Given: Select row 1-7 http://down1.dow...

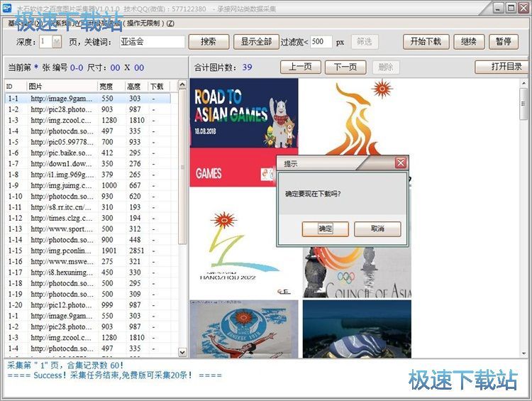Looking at the screenshot, I should click(x=88, y=164).
